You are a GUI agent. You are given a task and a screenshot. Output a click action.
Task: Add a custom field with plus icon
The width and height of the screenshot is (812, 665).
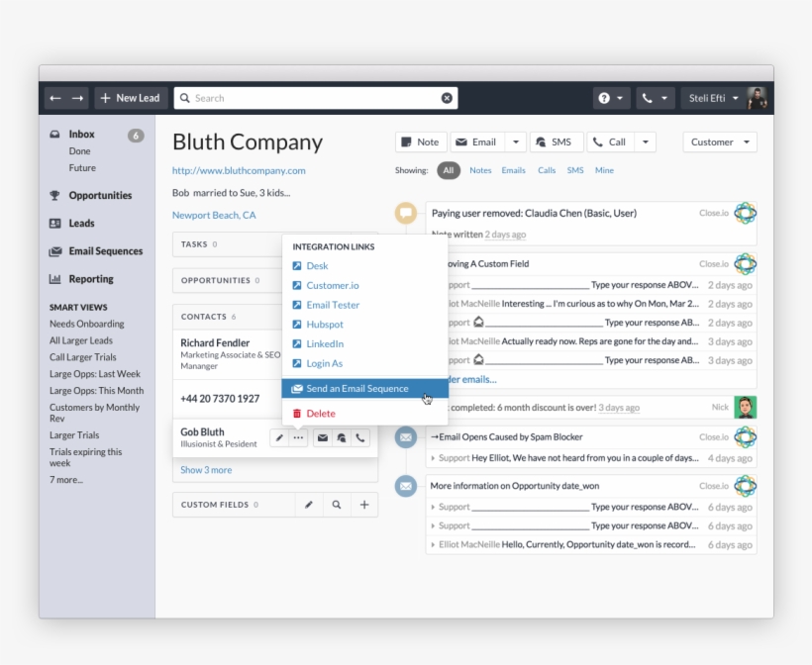coord(364,505)
